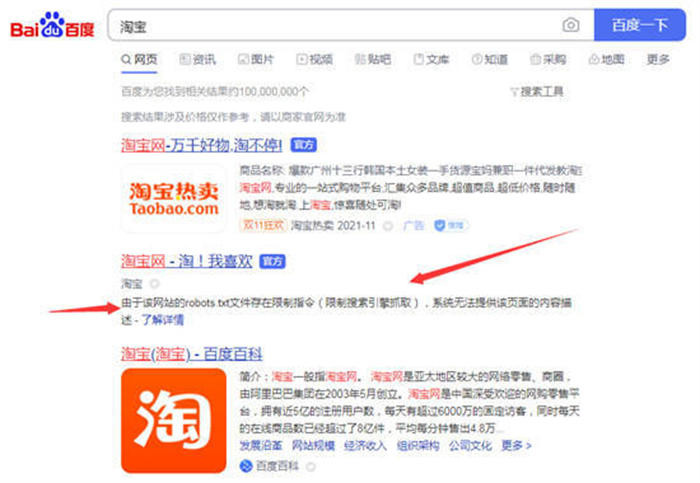Image resolution: width=700 pixels, height=483 pixels.
Task: Click the orange 淘 logo thumbnail
Action: pos(174,421)
